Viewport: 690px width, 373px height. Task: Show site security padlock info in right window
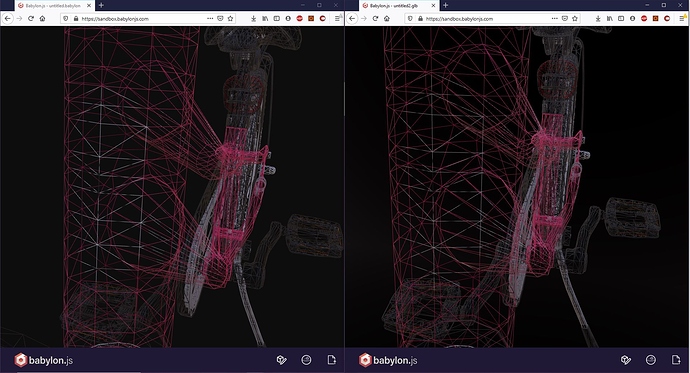click(420, 18)
